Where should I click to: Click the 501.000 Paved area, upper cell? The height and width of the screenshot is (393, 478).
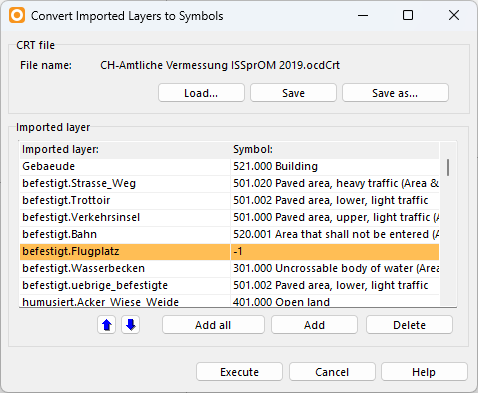(x=335, y=217)
